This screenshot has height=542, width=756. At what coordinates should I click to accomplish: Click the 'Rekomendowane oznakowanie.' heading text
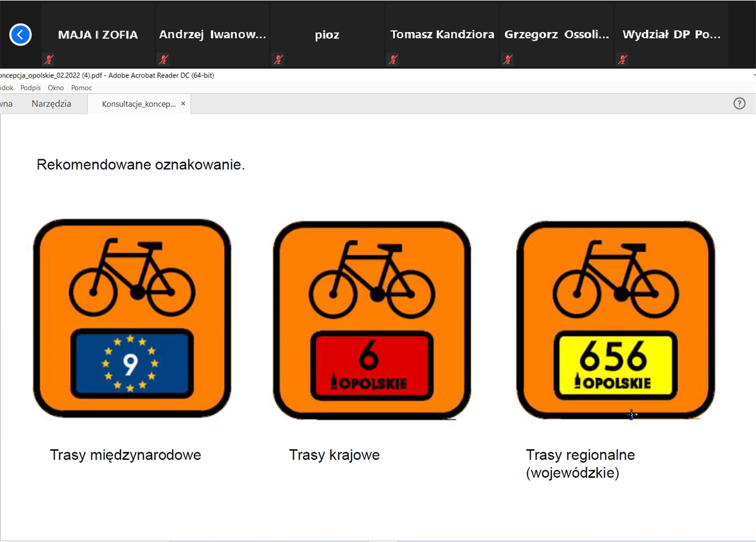[x=140, y=165]
